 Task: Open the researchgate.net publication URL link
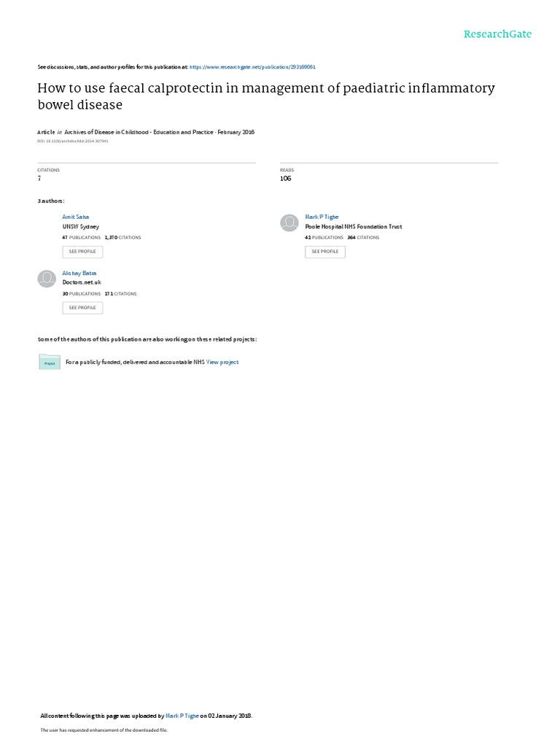point(252,67)
